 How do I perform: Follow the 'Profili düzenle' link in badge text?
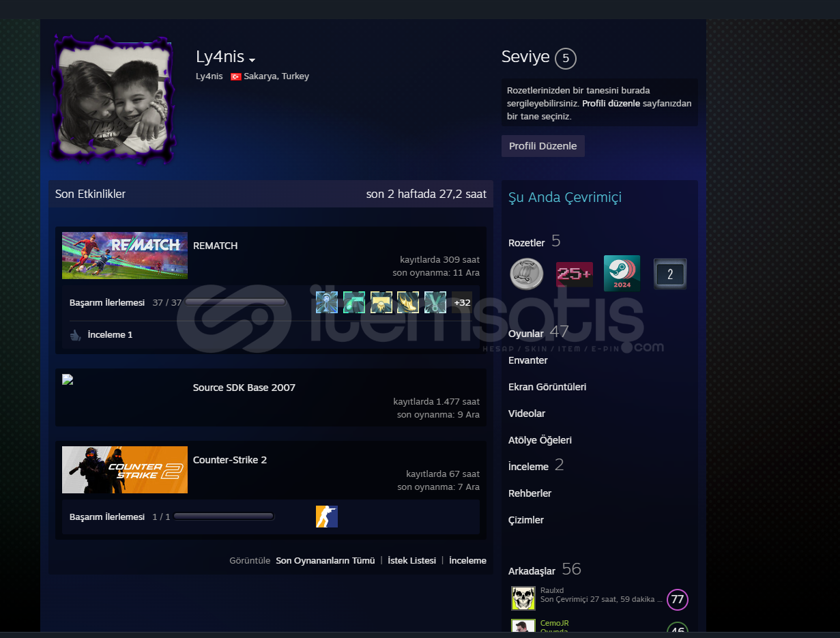[x=611, y=104]
